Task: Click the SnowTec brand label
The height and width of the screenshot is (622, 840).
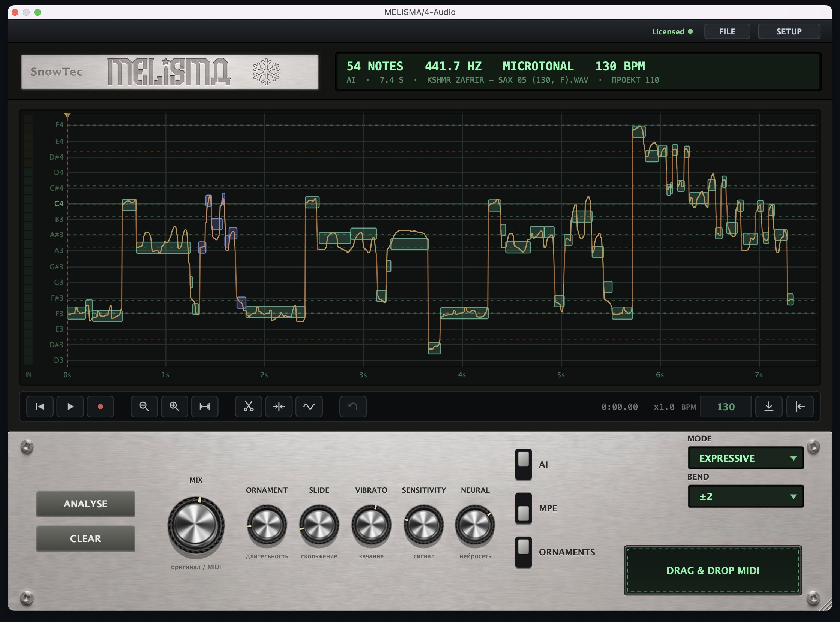Action: tap(57, 72)
